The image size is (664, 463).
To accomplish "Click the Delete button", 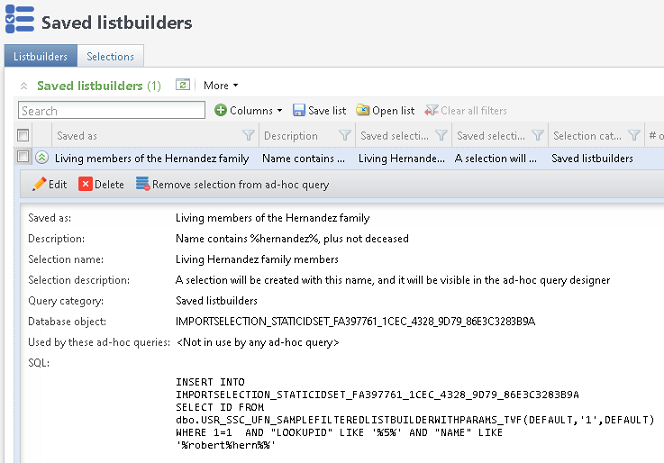I will (x=101, y=184).
